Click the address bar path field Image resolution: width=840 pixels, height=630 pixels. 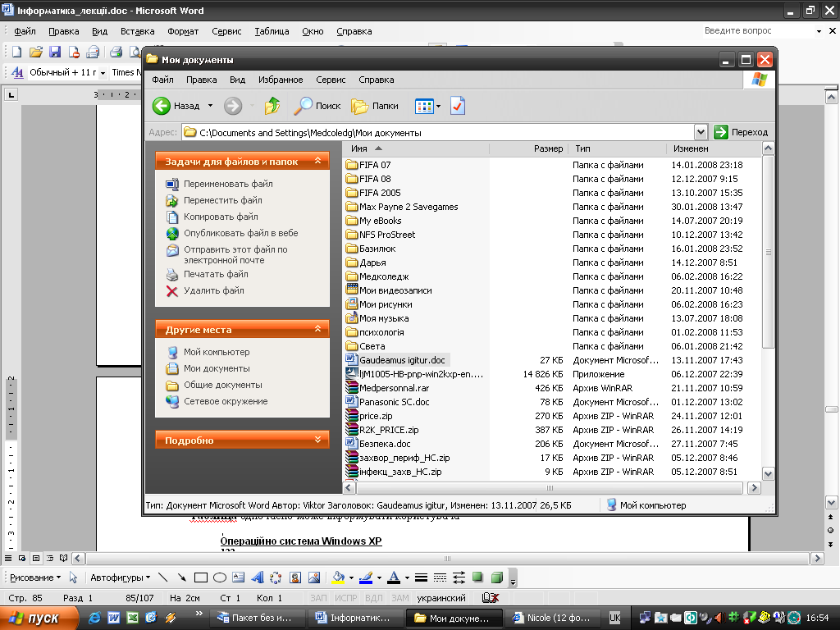click(438, 132)
